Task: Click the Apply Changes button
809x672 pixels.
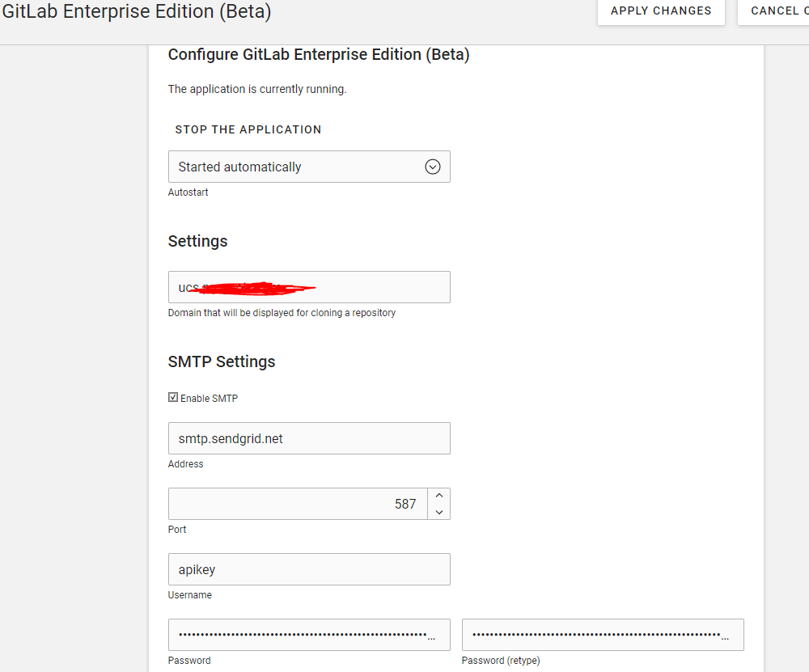Action: 661,11
